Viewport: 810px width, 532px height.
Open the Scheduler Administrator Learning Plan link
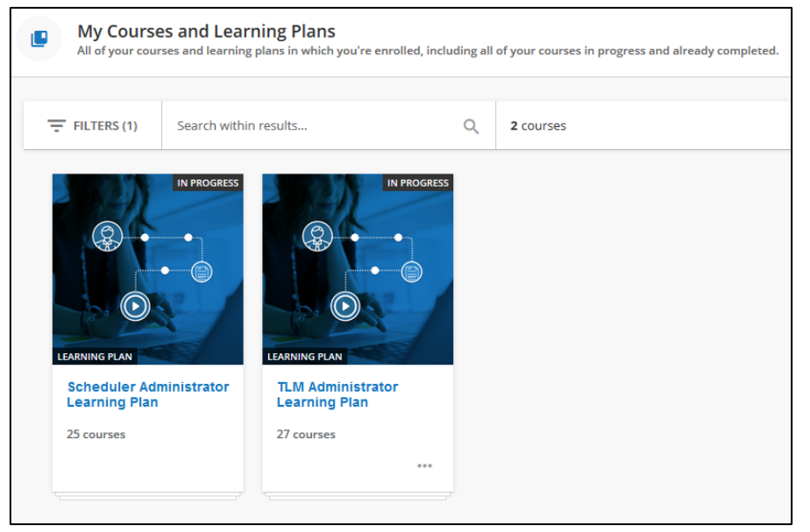pos(147,394)
